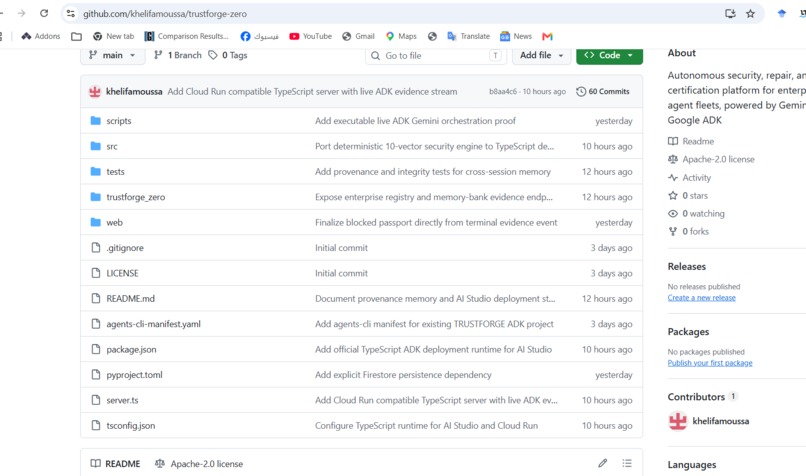Click the github.com address bar URL

click(x=165, y=14)
